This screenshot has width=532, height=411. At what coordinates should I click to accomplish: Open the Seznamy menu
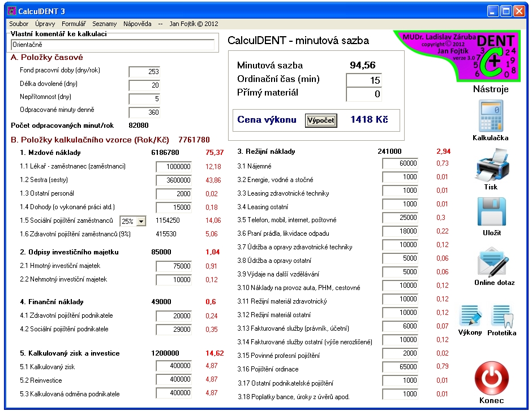(x=105, y=24)
